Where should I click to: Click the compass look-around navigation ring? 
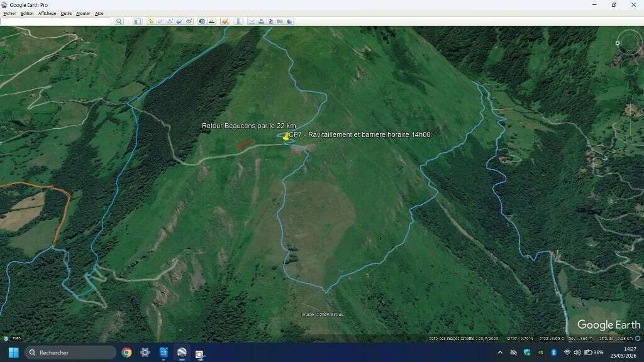click(629, 42)
